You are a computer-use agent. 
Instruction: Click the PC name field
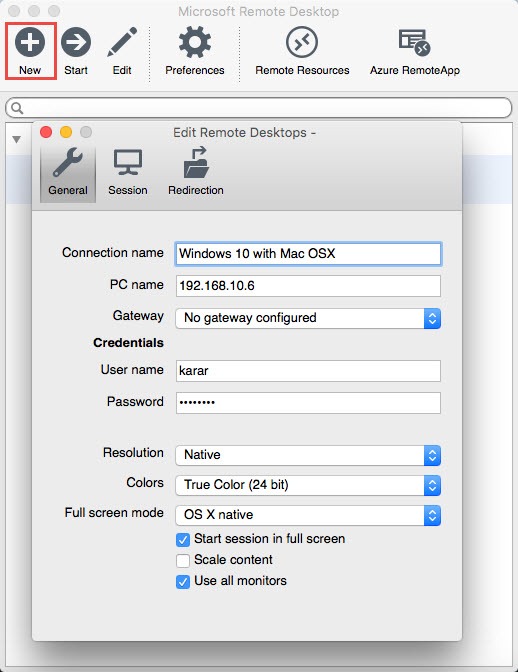(308, 285)
